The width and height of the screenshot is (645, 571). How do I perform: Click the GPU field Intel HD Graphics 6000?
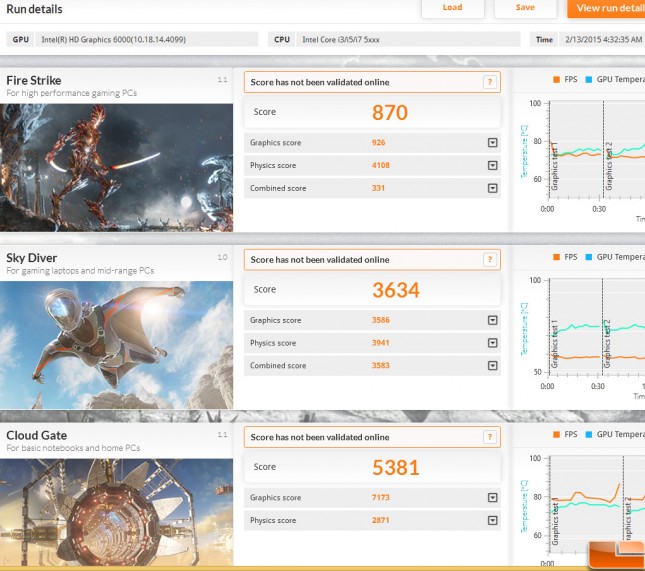coord(146,39)
